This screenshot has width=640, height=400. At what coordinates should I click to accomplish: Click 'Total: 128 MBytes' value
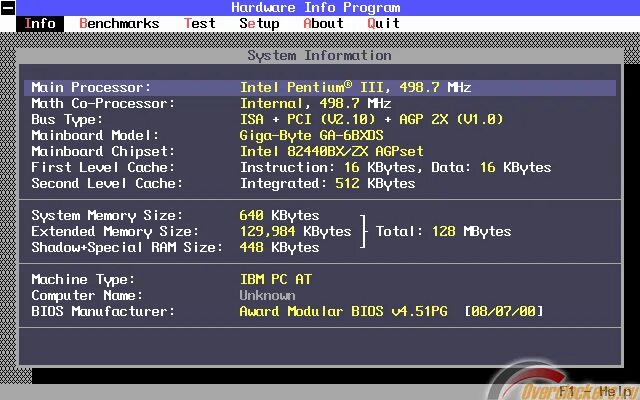tap(443, 231)
